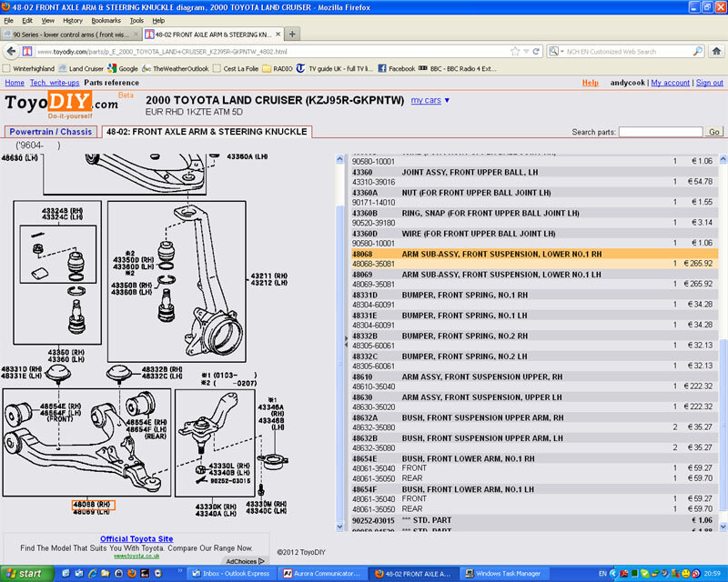The image size is (728, 582).
Task: Open the Edit menu
Action: (x=27, y=20)
